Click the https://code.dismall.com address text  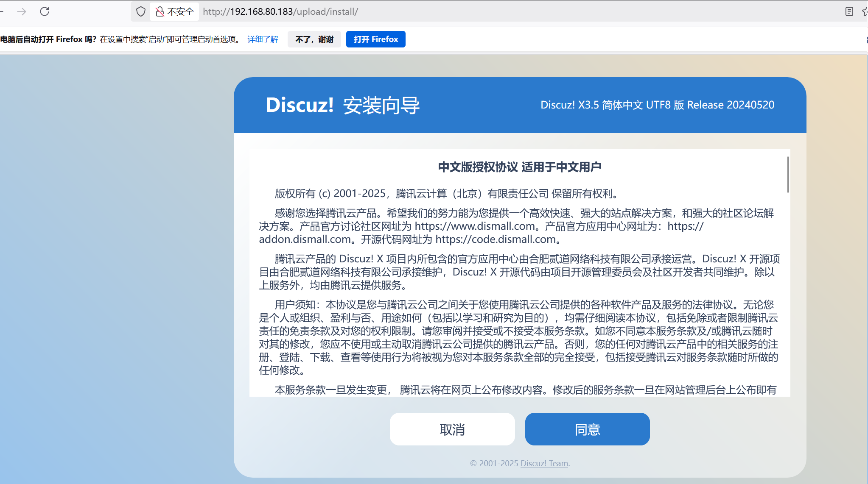click(496, 239)
